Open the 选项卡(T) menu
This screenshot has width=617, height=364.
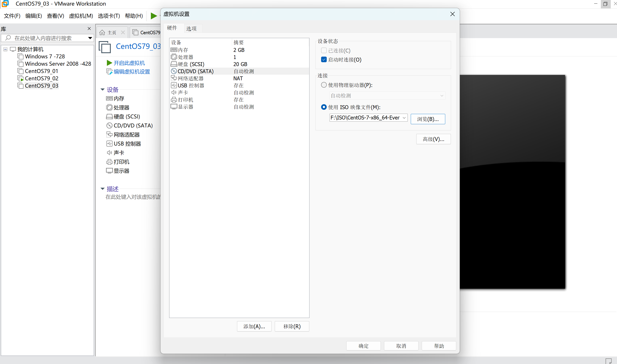pyautogui.click(x=109, y=16)
